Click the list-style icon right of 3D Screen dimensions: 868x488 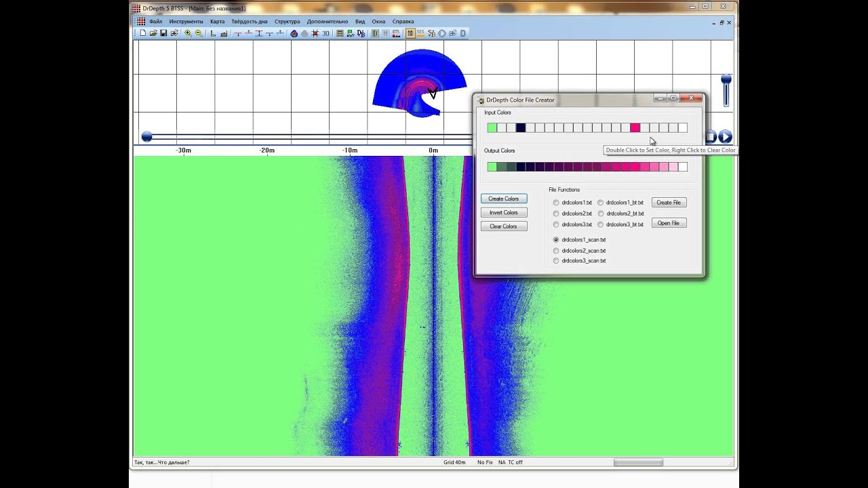(x=340, y=33)
